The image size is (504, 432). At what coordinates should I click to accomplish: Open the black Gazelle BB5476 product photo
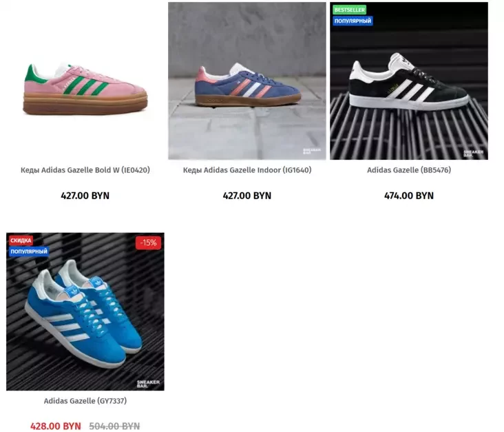pos(409,81)
